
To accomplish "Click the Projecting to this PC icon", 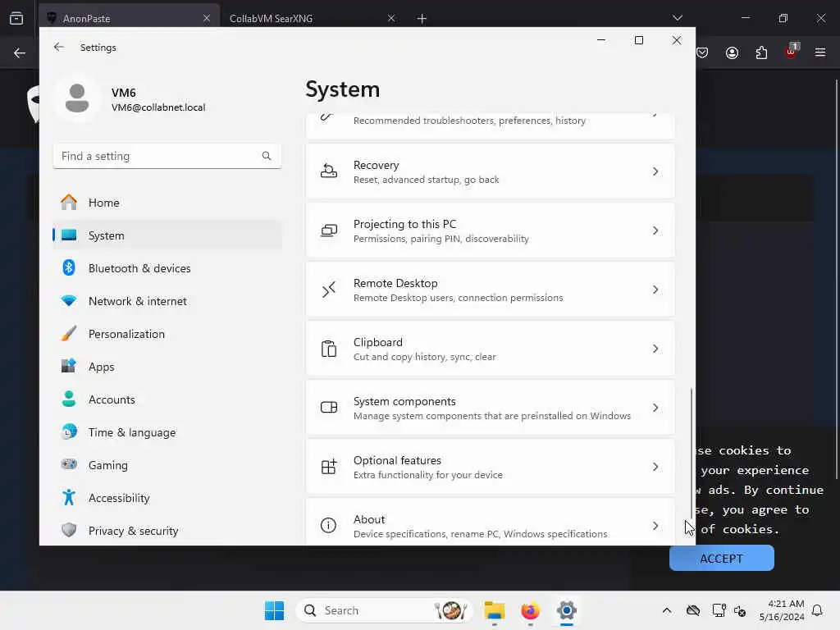I will coord(328,231).
